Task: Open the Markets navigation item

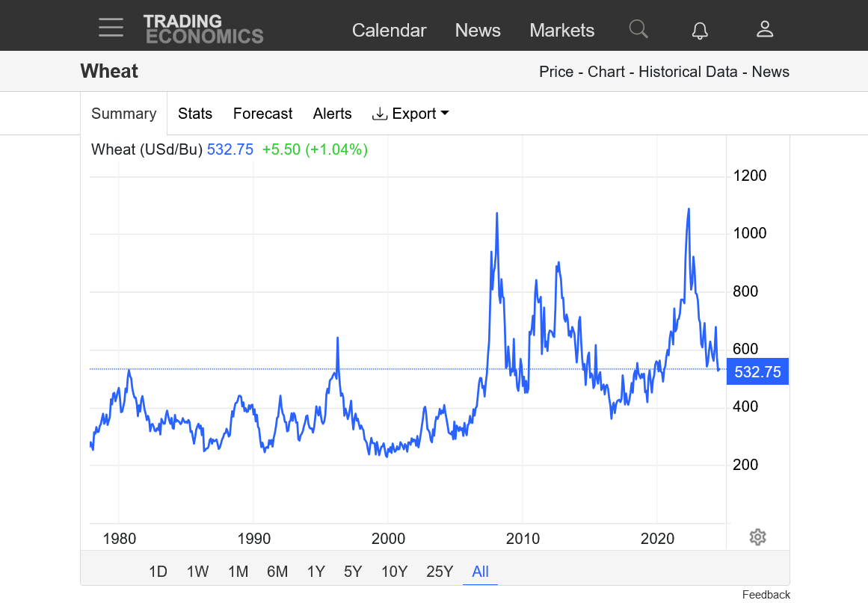Action: point(561,30)
